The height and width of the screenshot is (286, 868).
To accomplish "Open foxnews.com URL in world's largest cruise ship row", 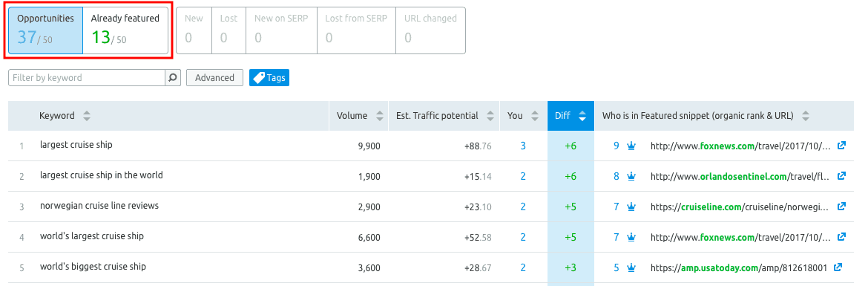I will pyautogui.click(x=740, y=238).
